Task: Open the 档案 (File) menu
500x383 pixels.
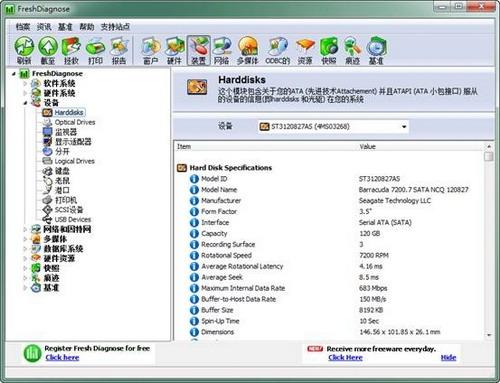Action: 23,27
